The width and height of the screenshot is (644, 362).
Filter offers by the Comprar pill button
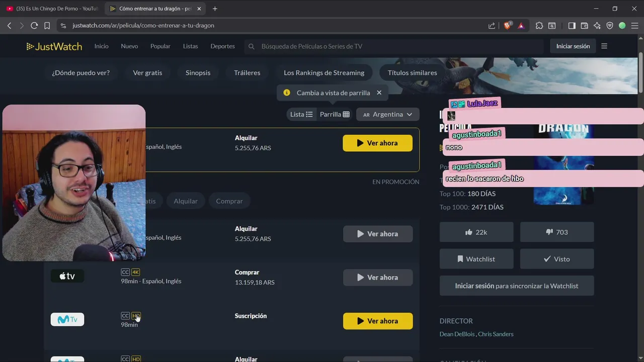tap(229, 201)
